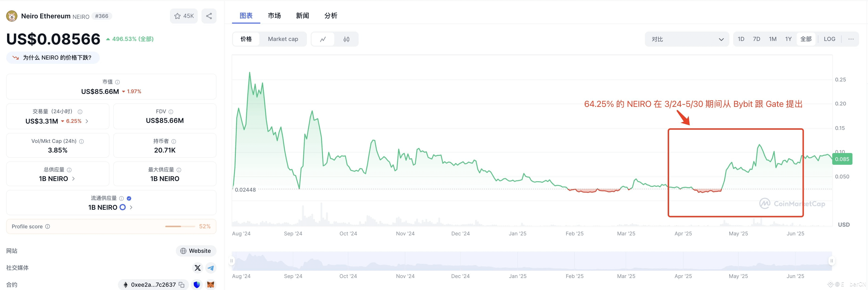Open the X (Twitter) social link
Viewport: 868px width, 290px height.
pos(197,268)
